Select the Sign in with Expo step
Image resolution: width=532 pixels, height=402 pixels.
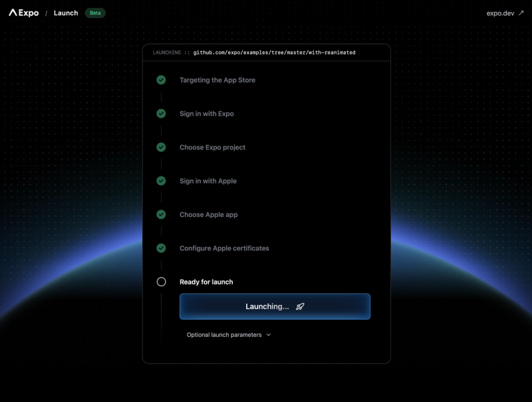207,114
